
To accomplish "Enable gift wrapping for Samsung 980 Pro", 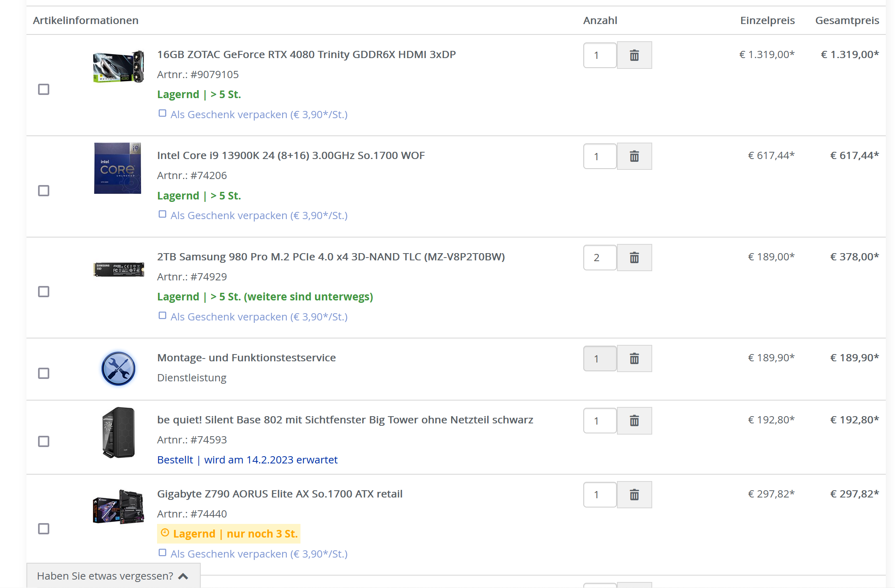I will pos(162,316).
